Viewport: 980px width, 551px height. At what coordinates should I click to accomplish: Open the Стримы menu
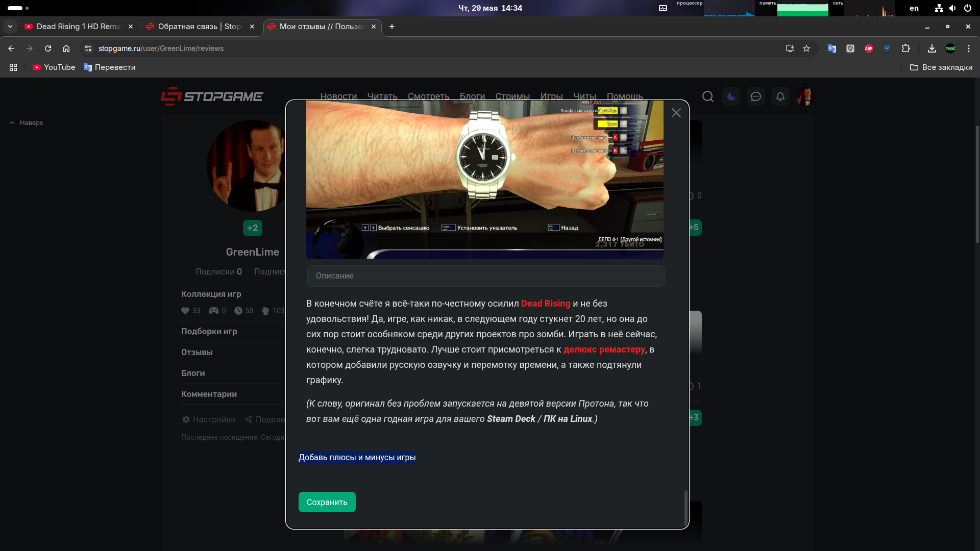click(512, 96)
